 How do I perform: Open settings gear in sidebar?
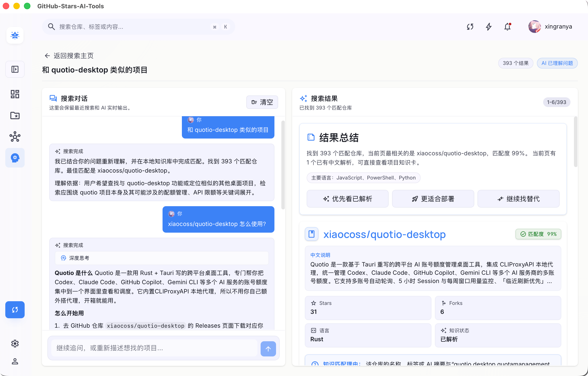15,344
